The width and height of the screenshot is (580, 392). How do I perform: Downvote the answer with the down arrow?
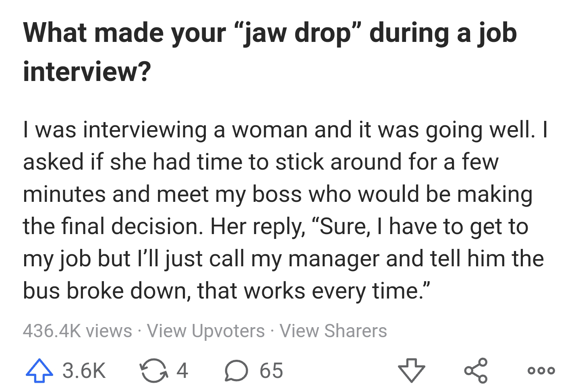tap(411, 370)
